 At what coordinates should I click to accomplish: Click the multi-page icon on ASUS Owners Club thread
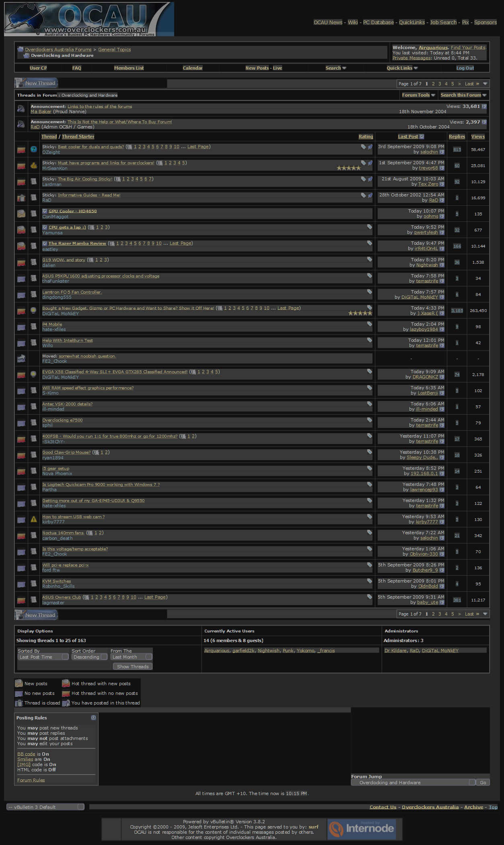point(86,597)
